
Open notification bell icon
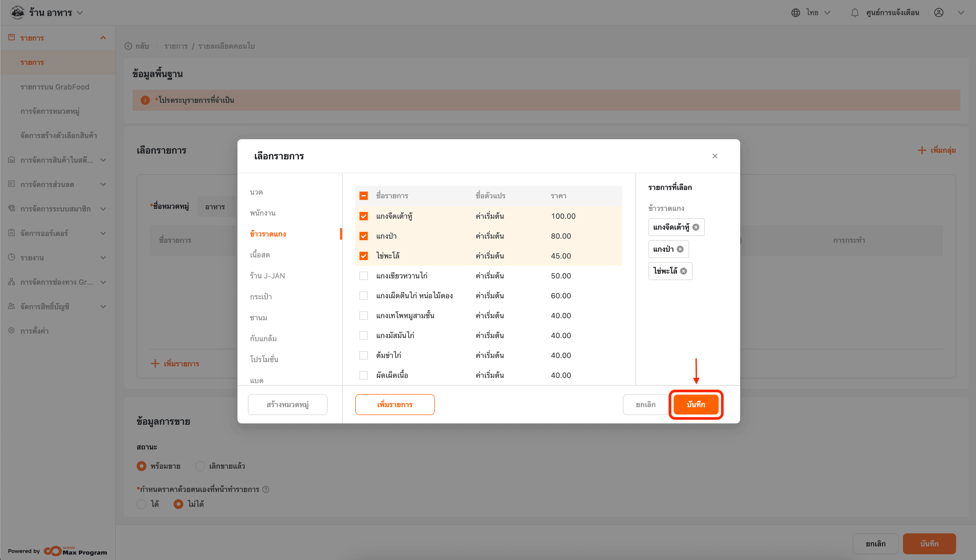click(x=855, y=13)
